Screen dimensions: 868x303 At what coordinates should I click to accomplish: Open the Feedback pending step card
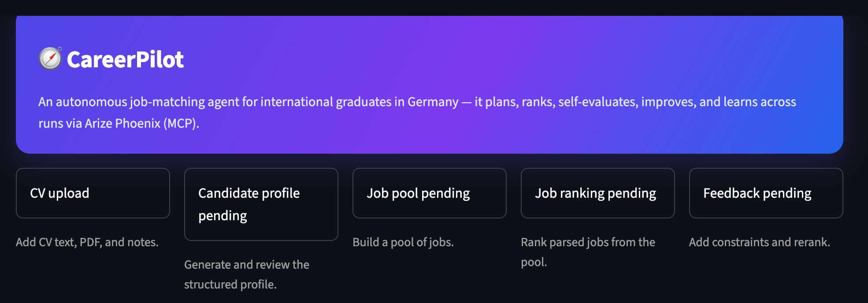[766, 193]
